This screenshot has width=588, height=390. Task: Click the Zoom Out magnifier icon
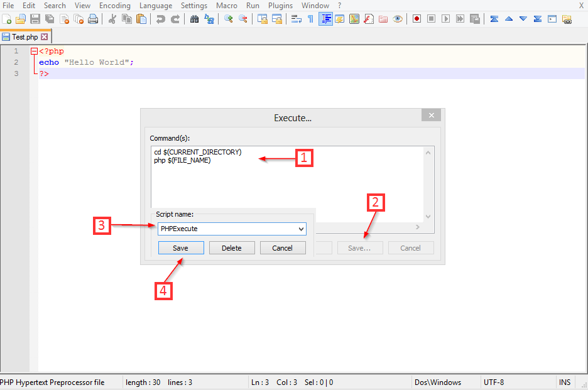point(243,19)
